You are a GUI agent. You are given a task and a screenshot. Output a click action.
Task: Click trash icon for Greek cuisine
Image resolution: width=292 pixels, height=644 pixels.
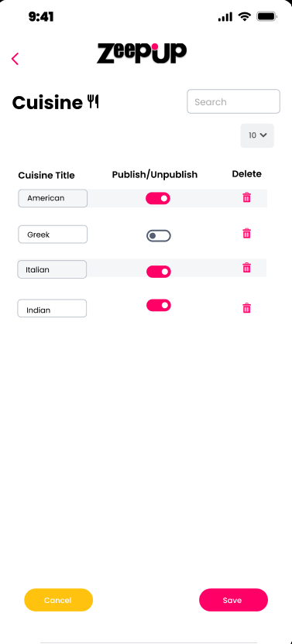coord(246,234)
